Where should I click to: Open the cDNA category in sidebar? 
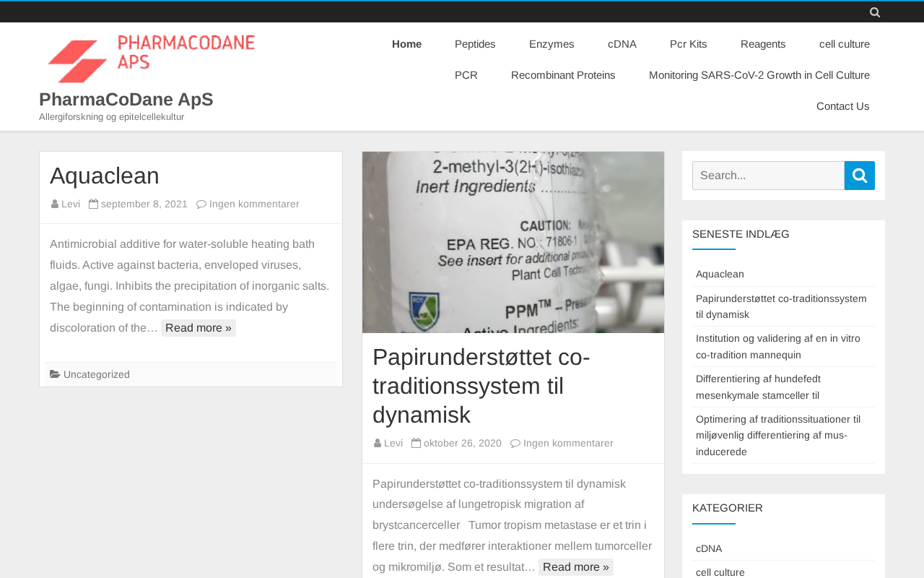point(709,548)
